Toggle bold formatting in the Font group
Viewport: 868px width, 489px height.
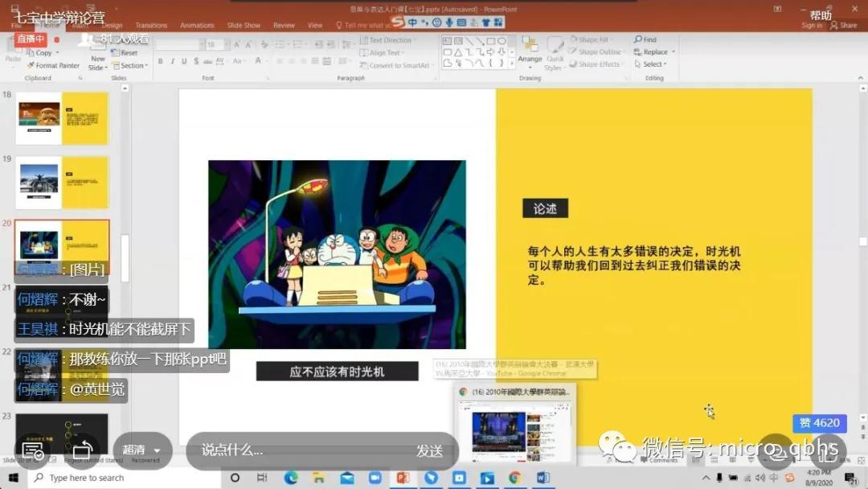coord(161,61)
